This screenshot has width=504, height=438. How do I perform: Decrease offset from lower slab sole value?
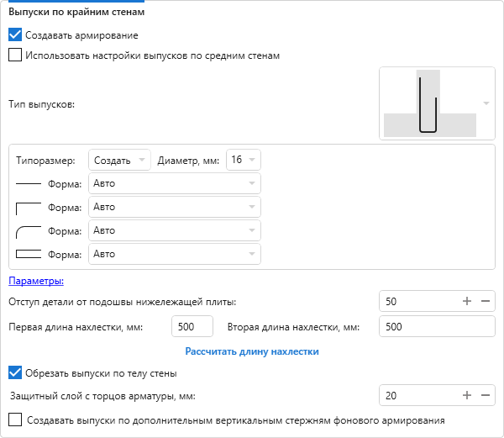pos(486,301)
